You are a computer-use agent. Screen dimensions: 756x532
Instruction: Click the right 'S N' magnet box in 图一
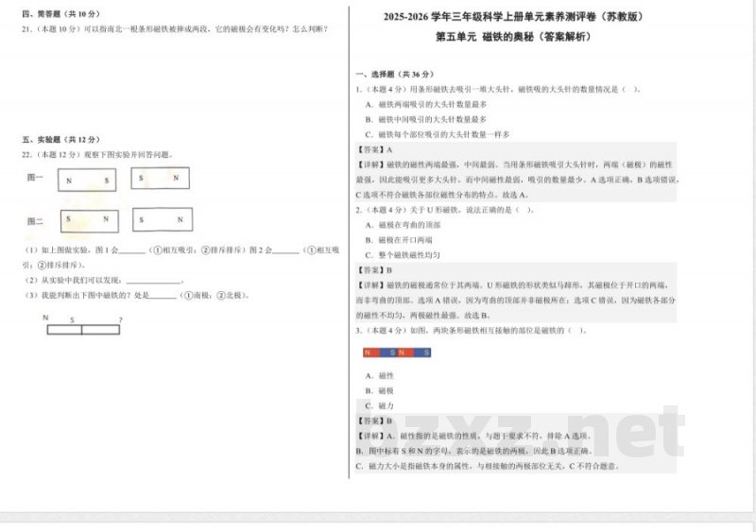[160, 178]
